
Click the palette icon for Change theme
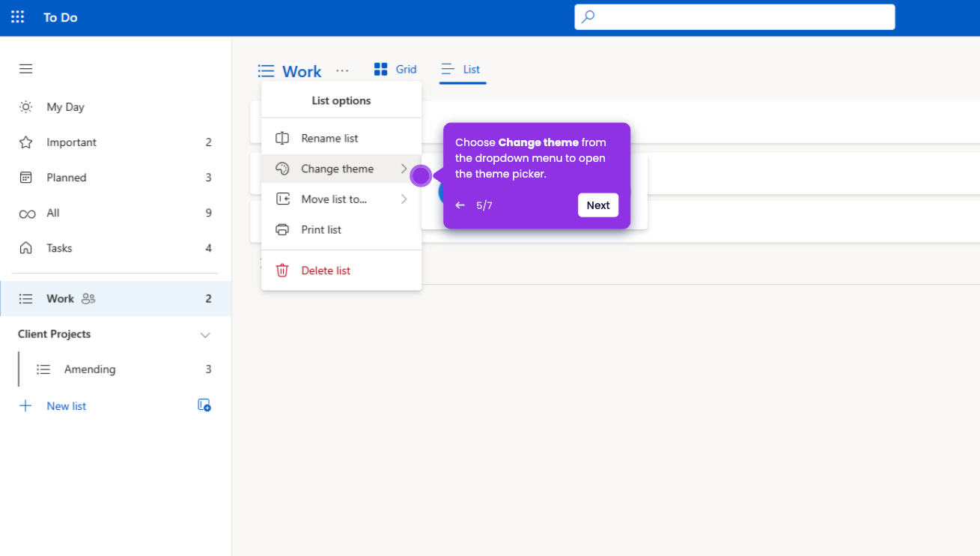click(x=282, y=169)
